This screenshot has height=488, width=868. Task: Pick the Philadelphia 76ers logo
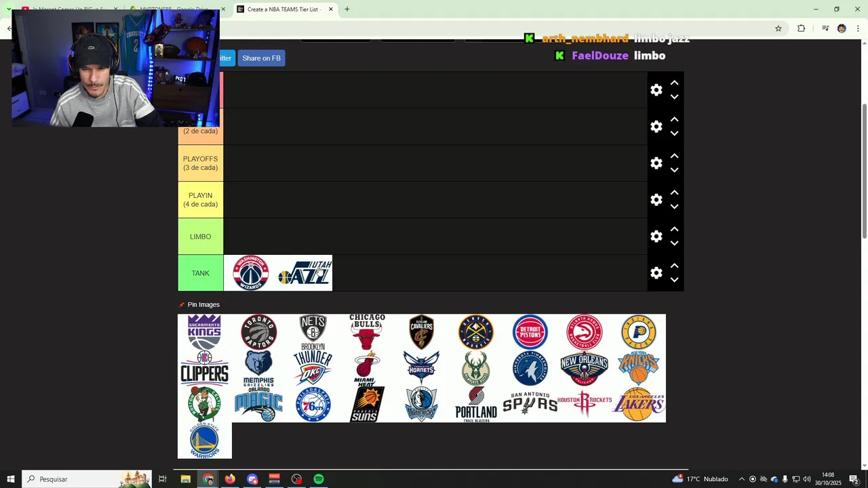click(x=313, y=405)
